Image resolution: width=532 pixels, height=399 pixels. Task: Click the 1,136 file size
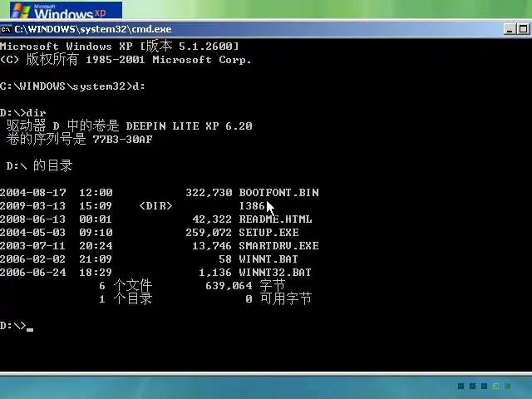pos(215,273)
